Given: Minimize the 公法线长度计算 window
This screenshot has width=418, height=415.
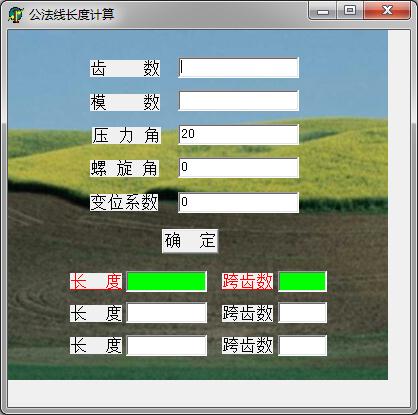Looking at the screenshot, I should [323, 11].
